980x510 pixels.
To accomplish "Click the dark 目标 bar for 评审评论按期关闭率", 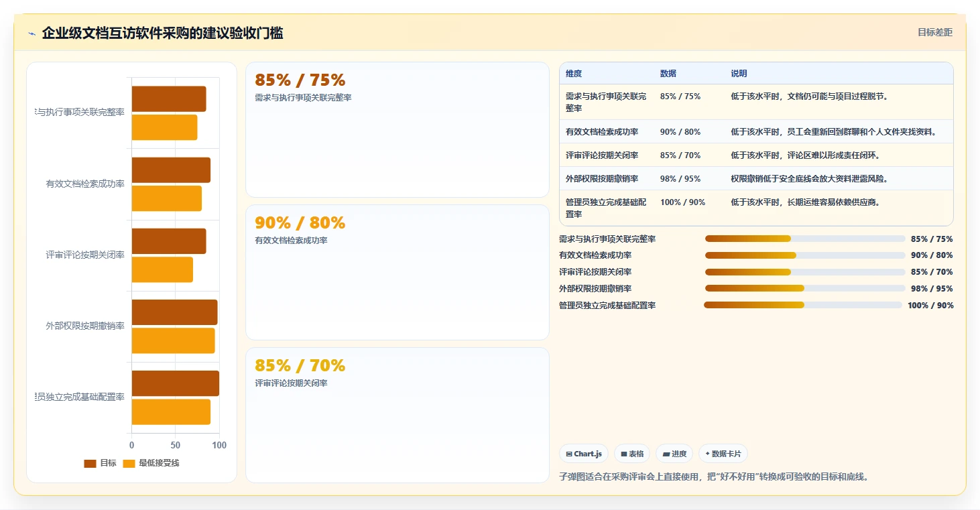I will click(x=169, y=241).
